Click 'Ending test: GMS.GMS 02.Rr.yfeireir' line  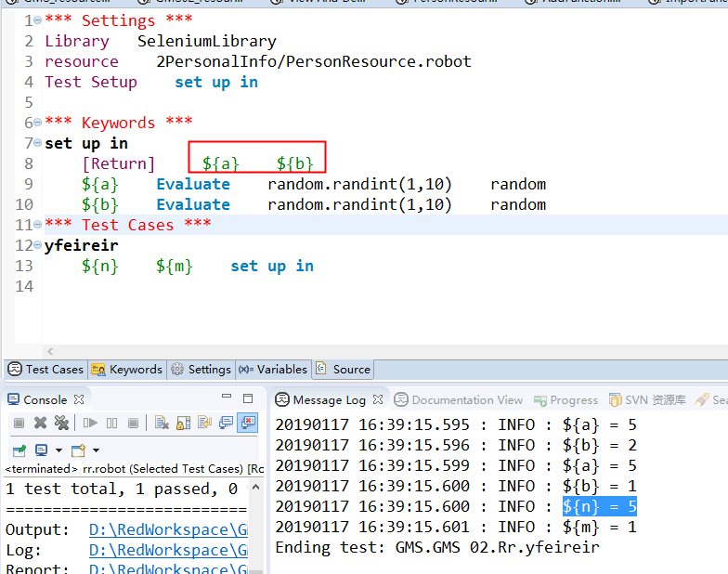click(x=437, y=547)
